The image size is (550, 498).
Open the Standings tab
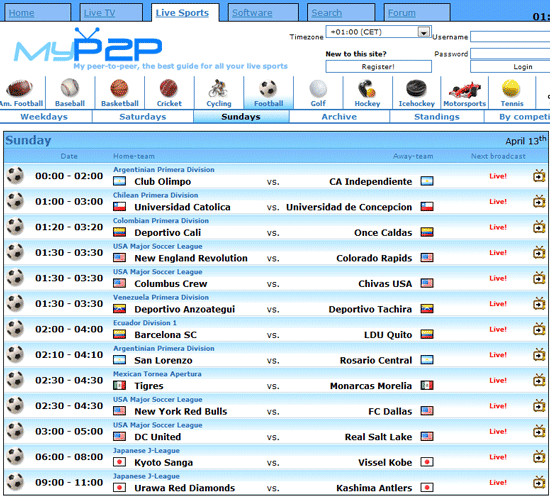pos(437,117)
